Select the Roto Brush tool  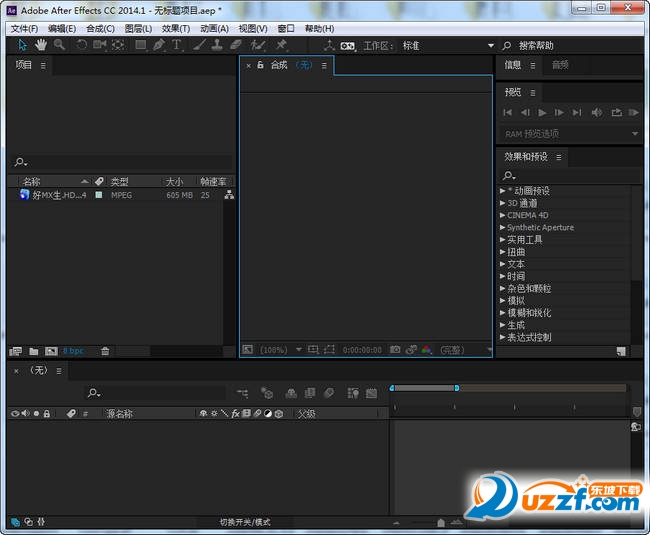coord(257,45)
